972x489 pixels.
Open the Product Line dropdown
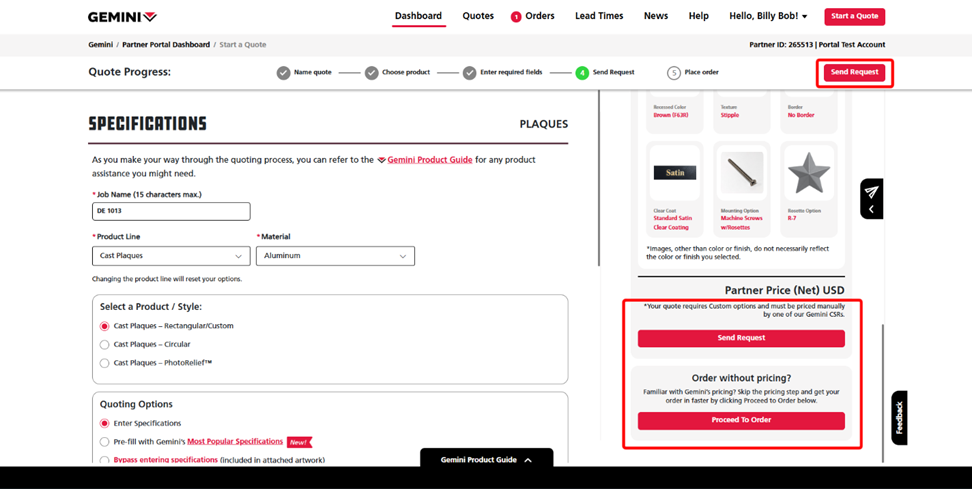tap(171, 256)
